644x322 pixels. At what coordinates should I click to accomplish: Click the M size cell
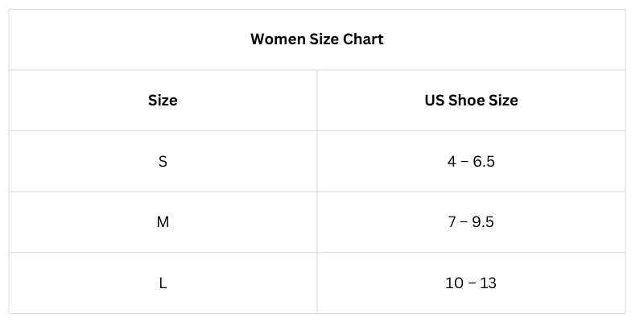tap(163, 222)
